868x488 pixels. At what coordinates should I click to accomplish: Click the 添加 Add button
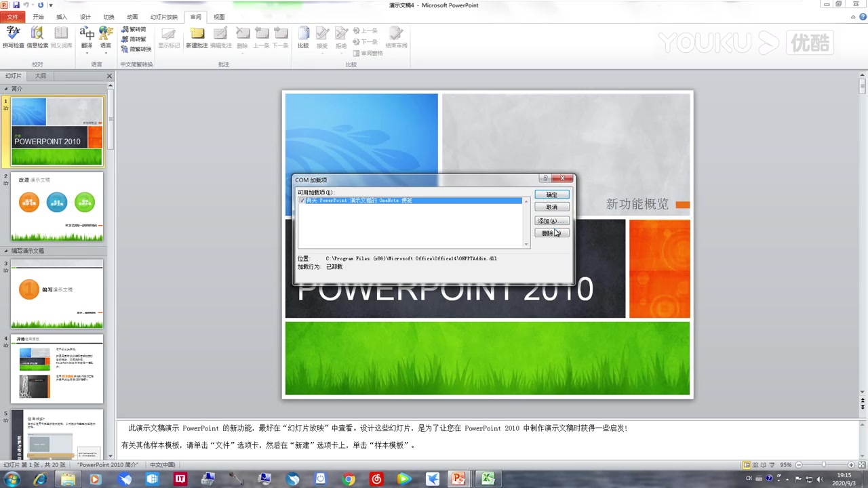[551, 220]
